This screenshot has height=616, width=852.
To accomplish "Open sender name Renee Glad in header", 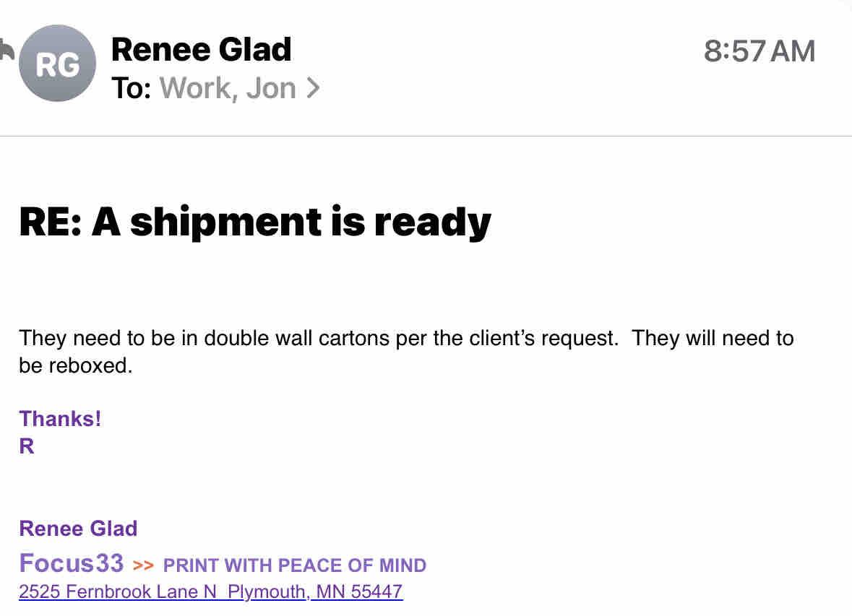I will [201, 50].
